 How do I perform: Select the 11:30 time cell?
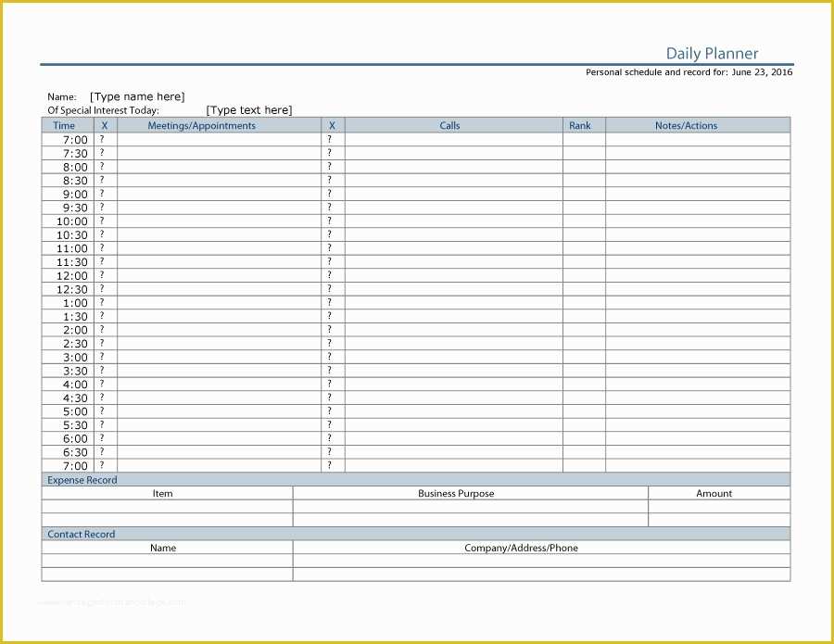(68, 261)
